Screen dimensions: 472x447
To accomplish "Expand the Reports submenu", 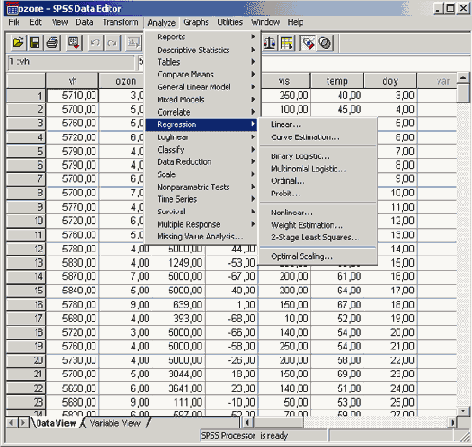I will tap(201, 37).
